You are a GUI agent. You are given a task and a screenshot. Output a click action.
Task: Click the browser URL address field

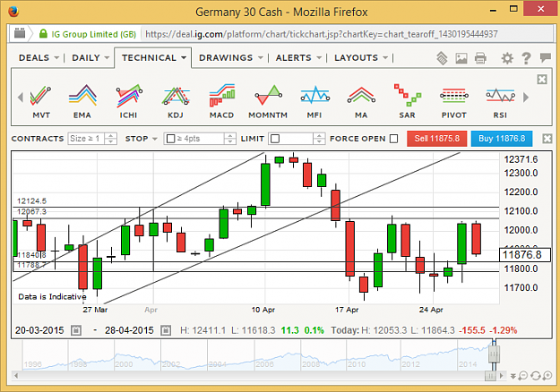tap(347, 34)
